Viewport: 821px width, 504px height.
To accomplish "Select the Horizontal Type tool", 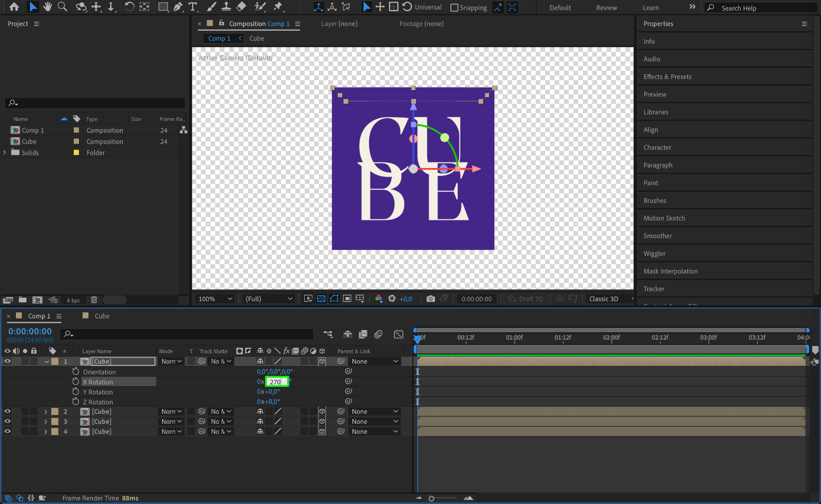I will 193,7.
